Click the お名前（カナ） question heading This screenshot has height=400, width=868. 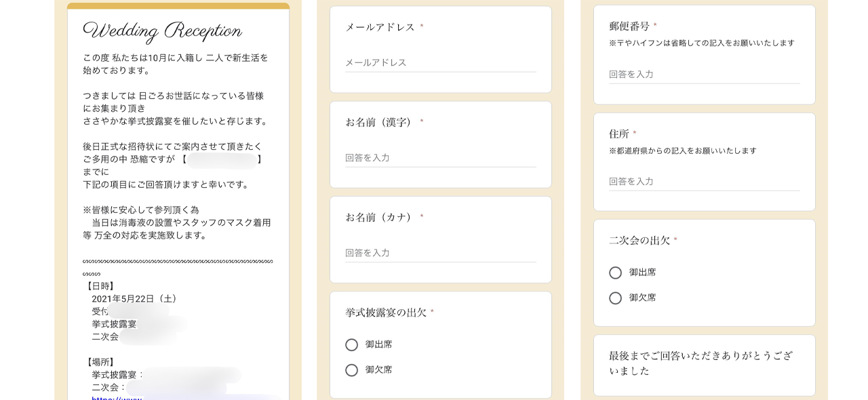coord(379,217)
